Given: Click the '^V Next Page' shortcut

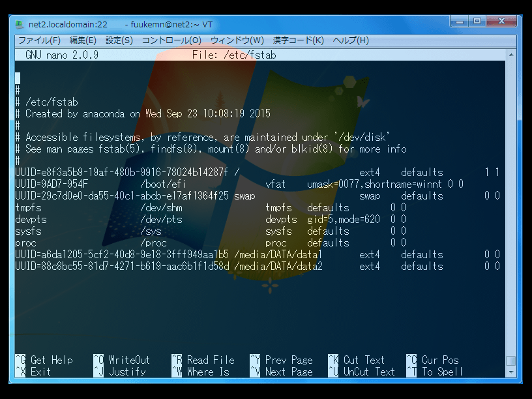Looking at the screenshot, I should click(x=281, y=372).
